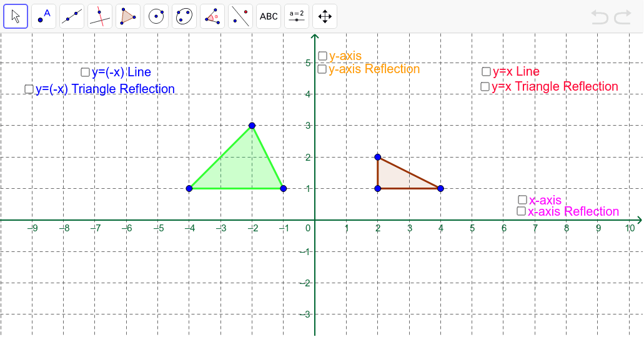Select the Point tool
The height and width of the screenshot is (337, 644).
(44, 16)
